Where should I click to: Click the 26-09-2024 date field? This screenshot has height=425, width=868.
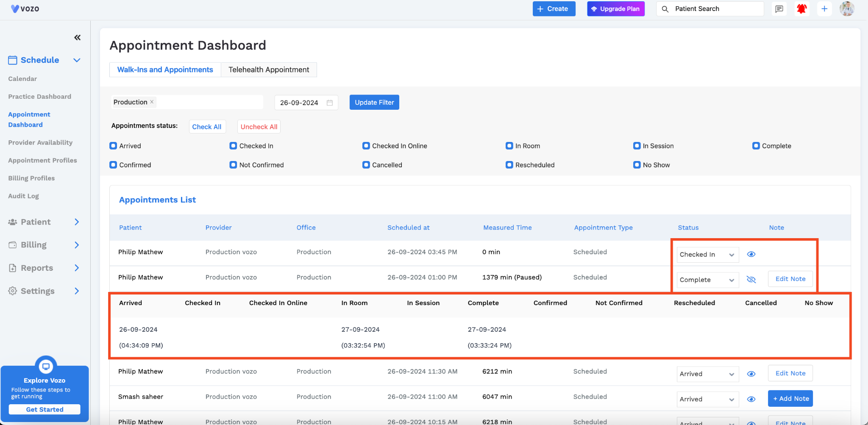[x=306, y=103]
